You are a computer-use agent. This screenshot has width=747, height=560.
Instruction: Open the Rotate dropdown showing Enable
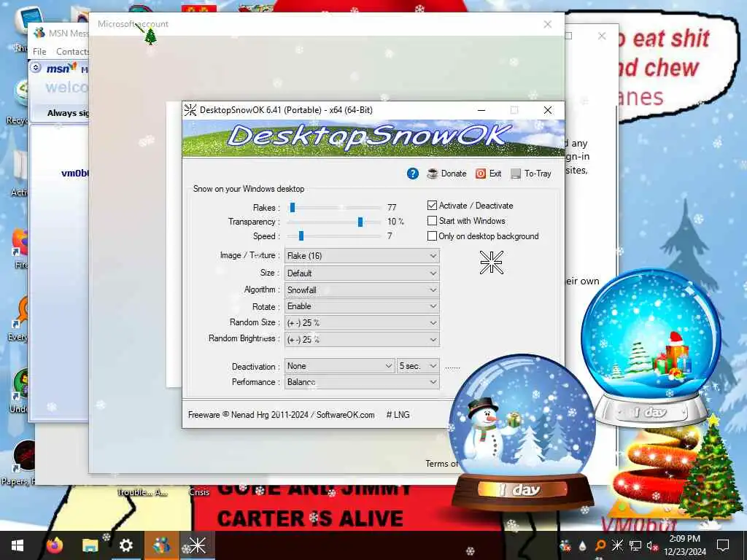tap(362, 306)
